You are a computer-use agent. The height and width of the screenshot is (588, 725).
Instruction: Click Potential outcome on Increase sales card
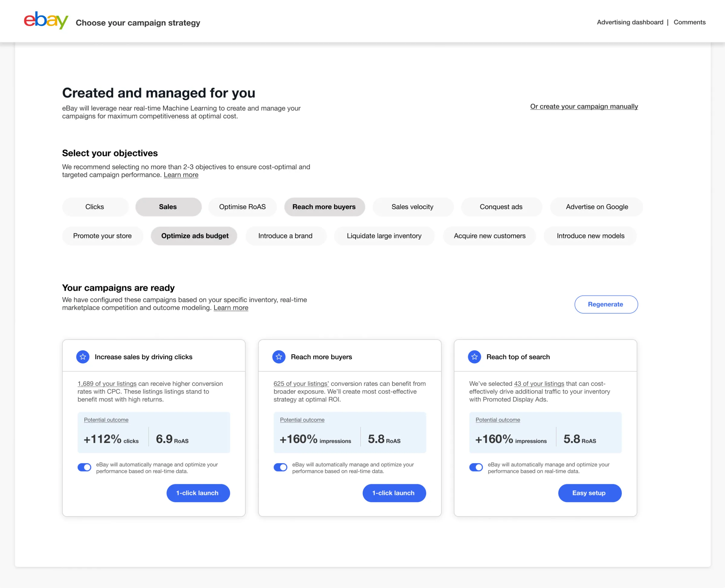[106, 420]
